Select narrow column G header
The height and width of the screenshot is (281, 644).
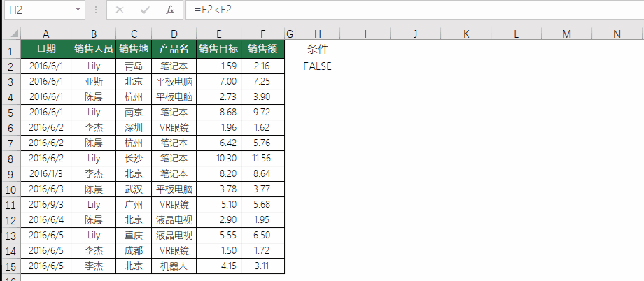[290, 34]
